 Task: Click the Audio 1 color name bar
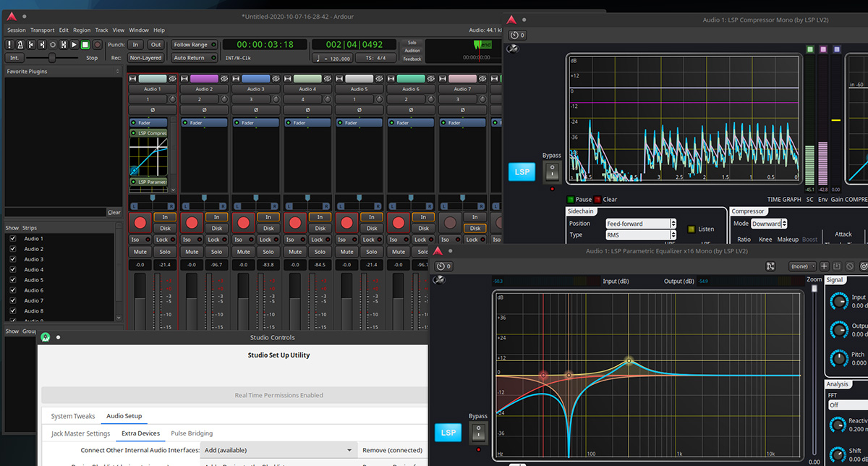pyautogui.click(x=153, y=78)
